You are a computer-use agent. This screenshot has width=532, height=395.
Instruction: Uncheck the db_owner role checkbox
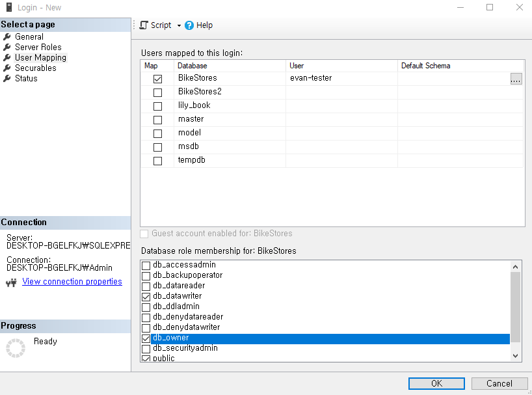146,338
